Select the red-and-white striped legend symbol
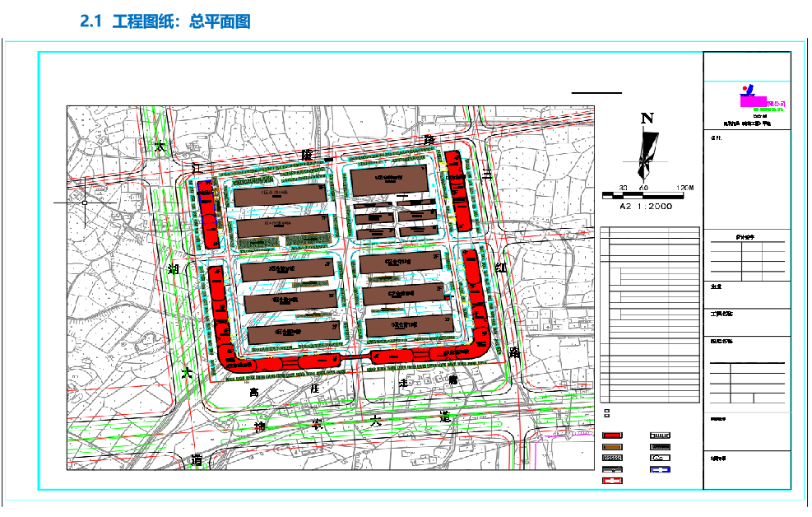This screenshot has width=812, height=517. click(611, 481)
